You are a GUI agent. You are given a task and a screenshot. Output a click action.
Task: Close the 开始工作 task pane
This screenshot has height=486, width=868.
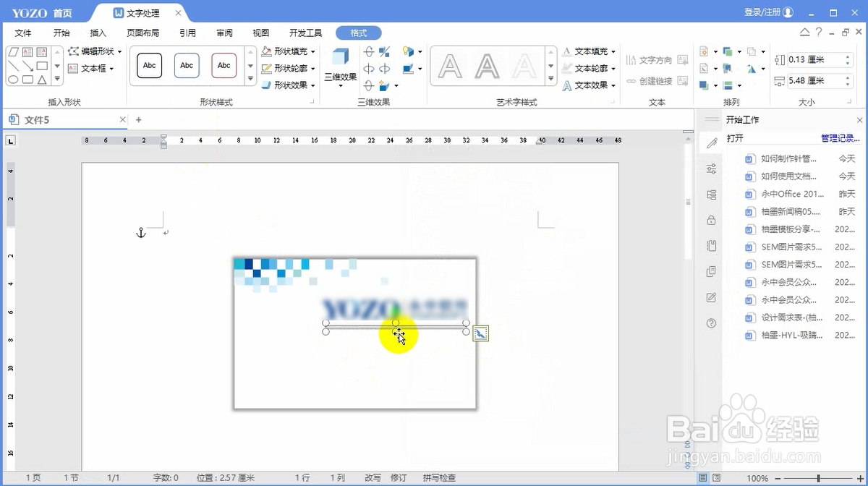(x=859, y=120)
